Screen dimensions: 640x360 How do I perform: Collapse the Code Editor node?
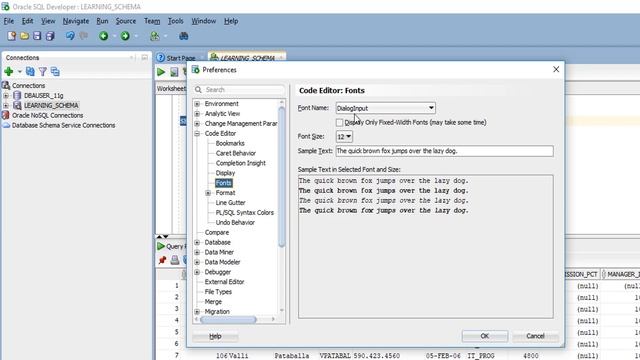pos(197,133)
